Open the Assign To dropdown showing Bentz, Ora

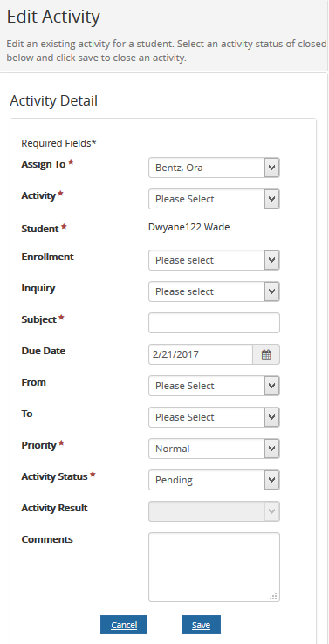(214, 168)
